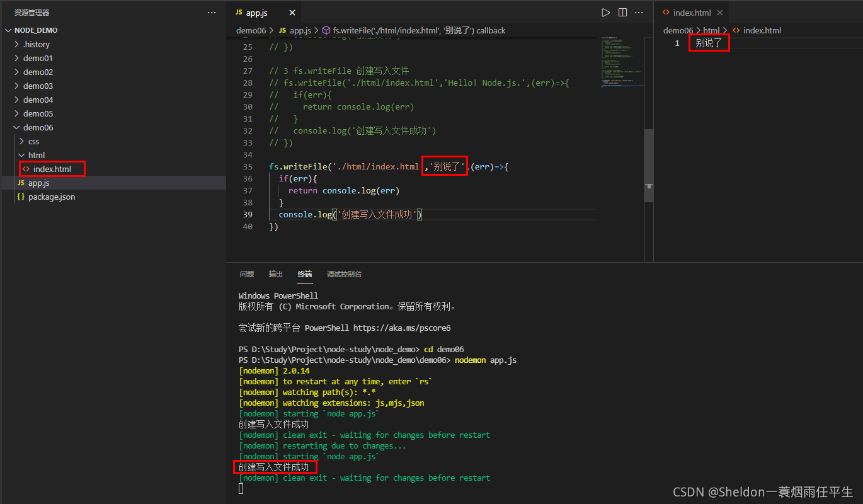Collapse the NODE_DEMO root folder
Screen dimensions: 863x504
[x=36, y=30]
